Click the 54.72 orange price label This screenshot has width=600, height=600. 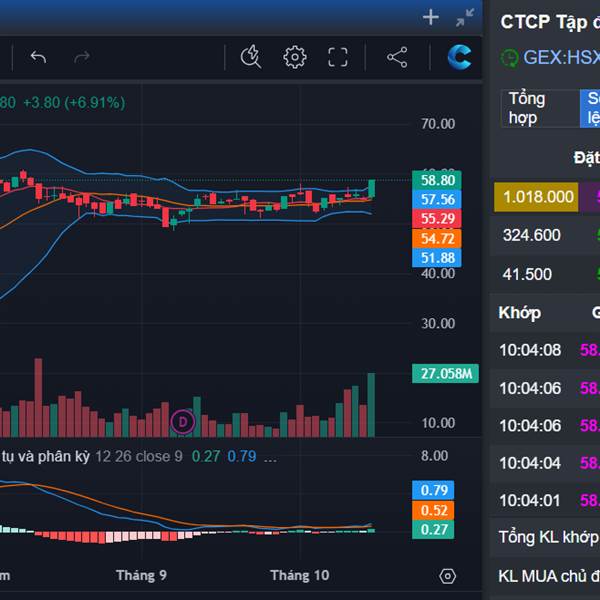pos(437,238)
